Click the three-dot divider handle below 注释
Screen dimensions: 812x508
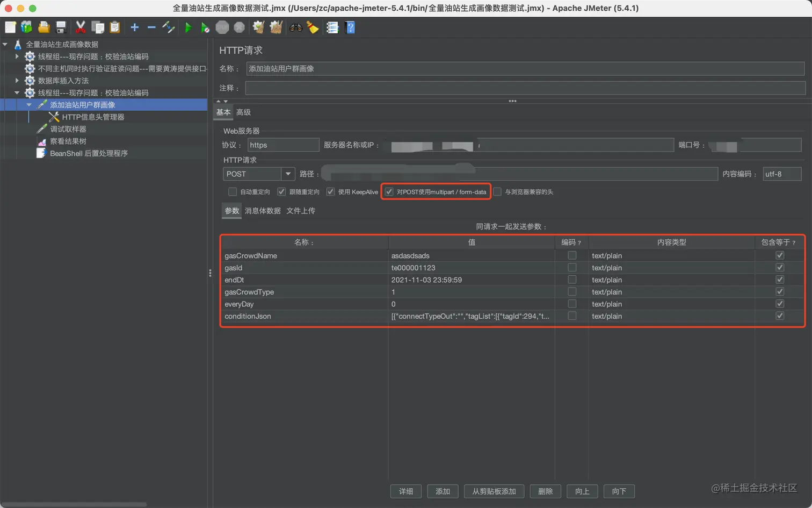point(512,101)
